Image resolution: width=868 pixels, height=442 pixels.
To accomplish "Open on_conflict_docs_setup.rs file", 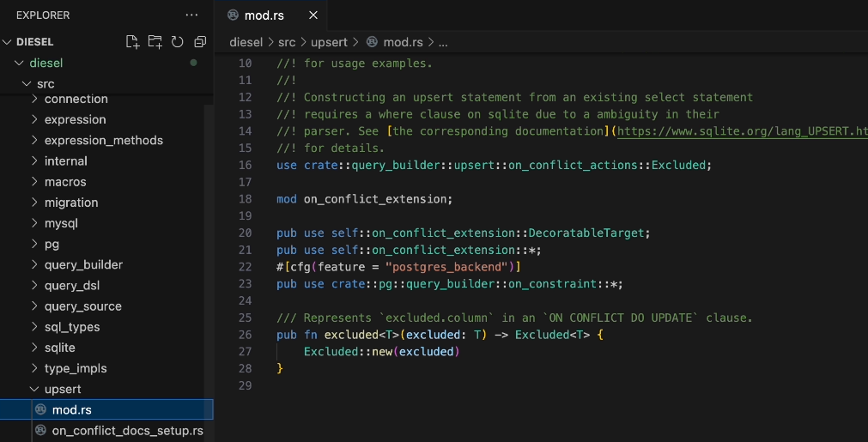I will pos(127,430).
